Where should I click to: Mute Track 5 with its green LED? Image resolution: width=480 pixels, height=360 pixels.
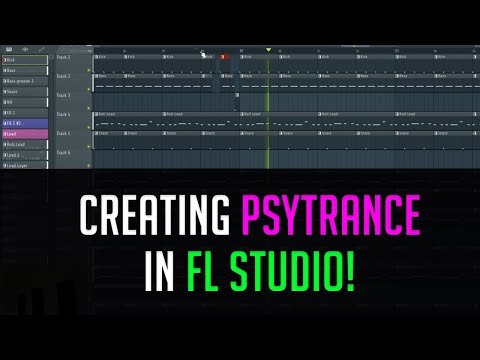89,147
